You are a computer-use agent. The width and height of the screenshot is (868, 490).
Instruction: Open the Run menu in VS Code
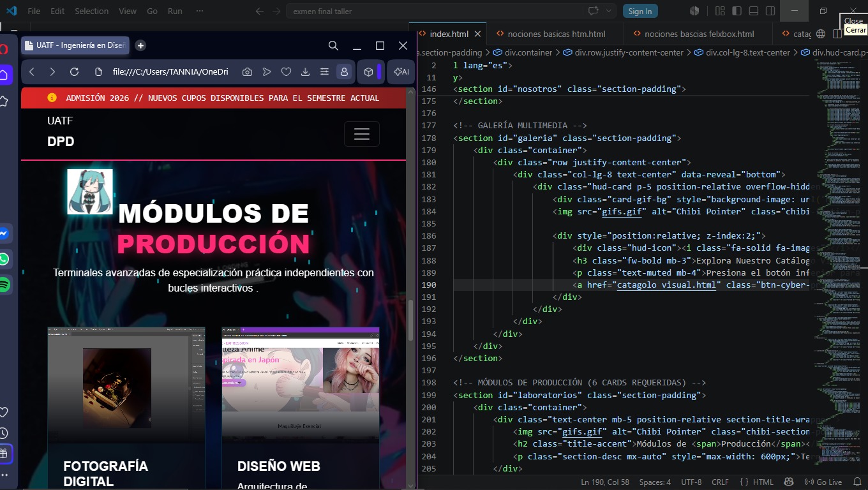click(175, 11)
